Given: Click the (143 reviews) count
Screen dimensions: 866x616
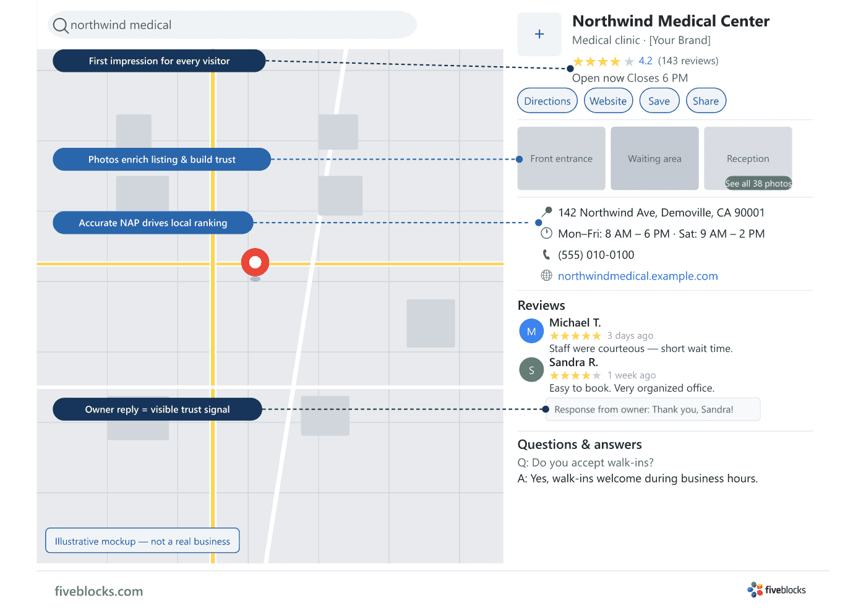Looking at the screenshot, I should click(x=688, y=61).
